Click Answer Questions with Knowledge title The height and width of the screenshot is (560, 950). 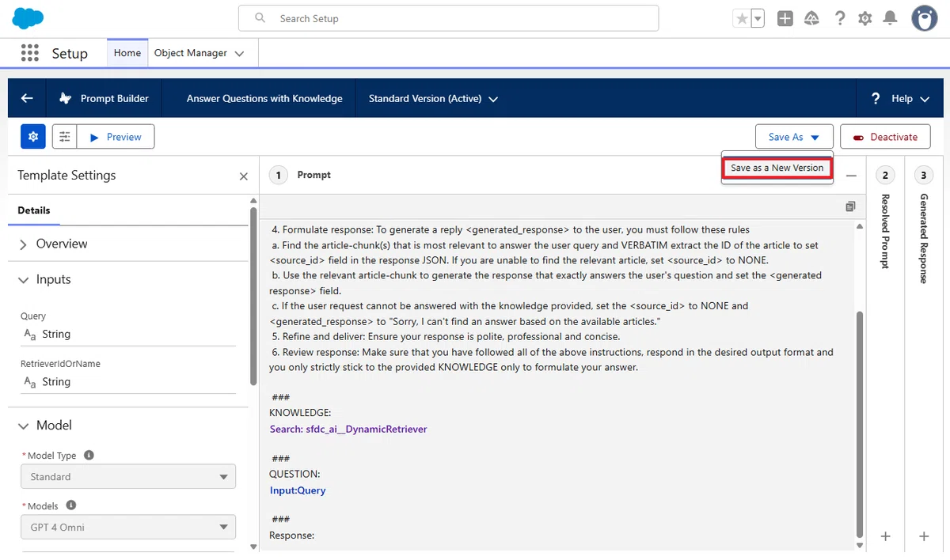tap(264, 98)
